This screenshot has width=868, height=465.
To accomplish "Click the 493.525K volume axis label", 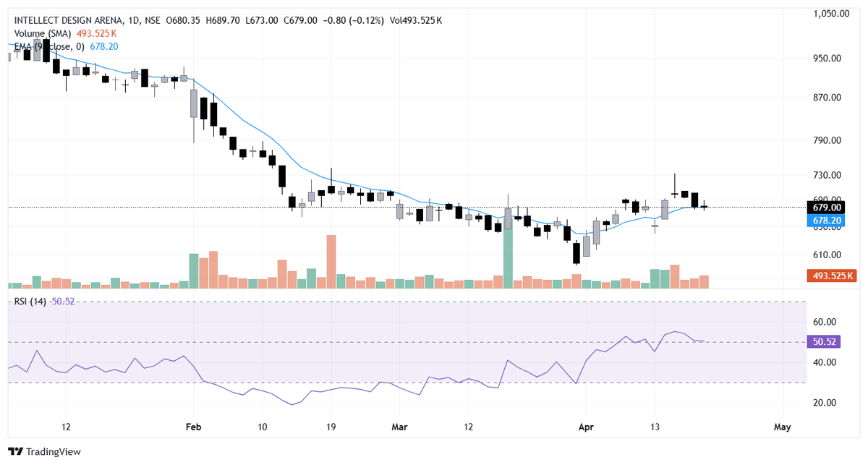I will pos(831,276).
